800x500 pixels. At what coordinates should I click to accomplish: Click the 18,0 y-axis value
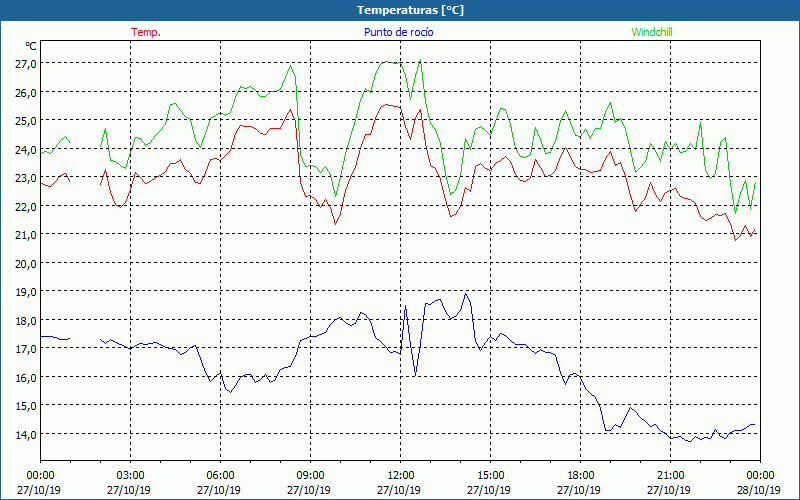pos(26,320)
